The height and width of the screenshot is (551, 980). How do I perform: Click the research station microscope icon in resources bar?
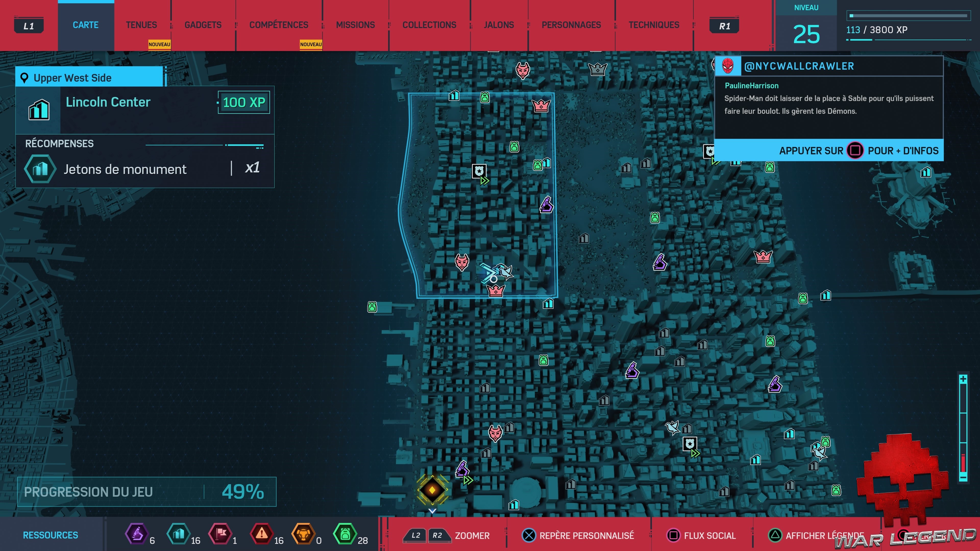pos(136,534)
